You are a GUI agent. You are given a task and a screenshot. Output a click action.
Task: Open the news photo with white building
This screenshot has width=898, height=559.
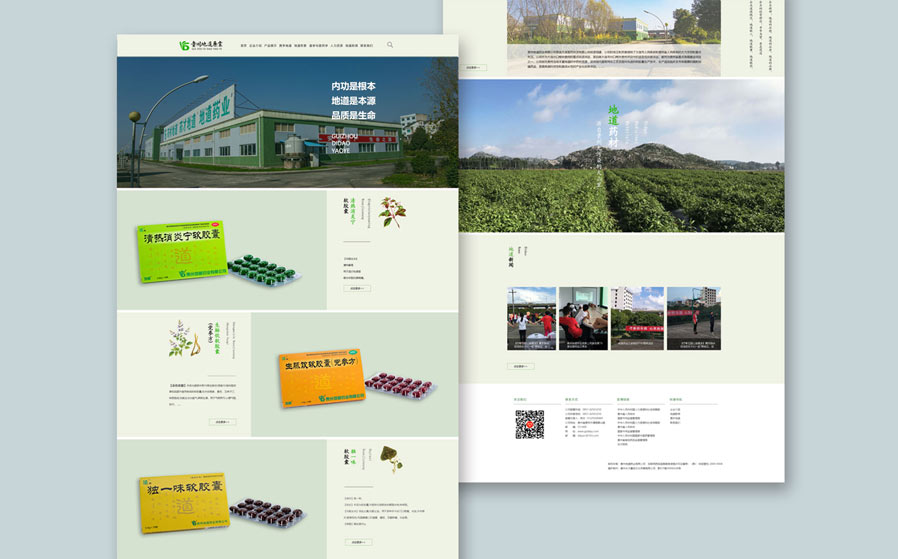tap(637, 318)
